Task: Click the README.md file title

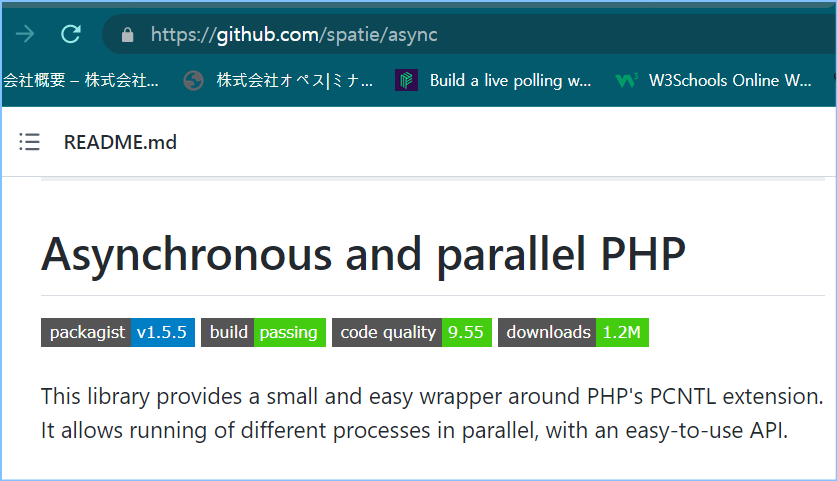Action: [x=120, y=142]
